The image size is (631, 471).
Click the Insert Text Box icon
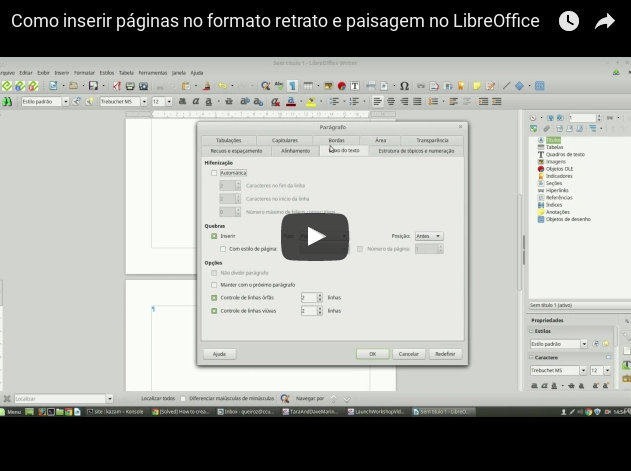coord(355,86)
